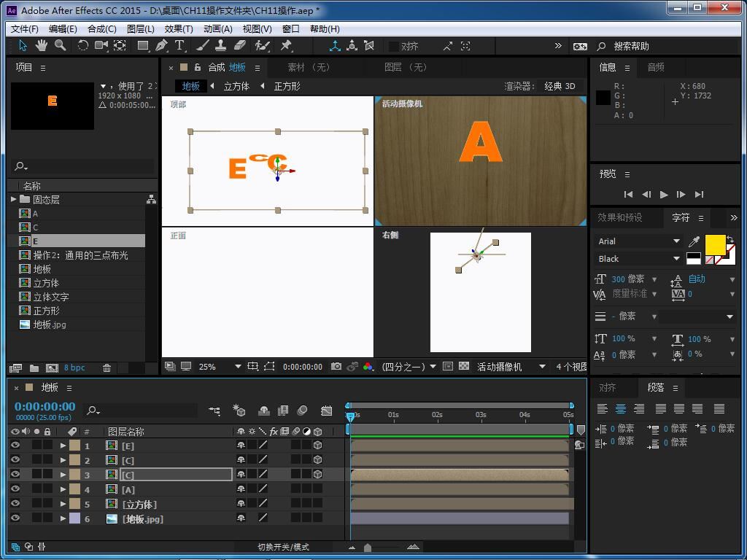
Task: Expand layer 6 [地板.jpg] properties
Action: point(63,518)
